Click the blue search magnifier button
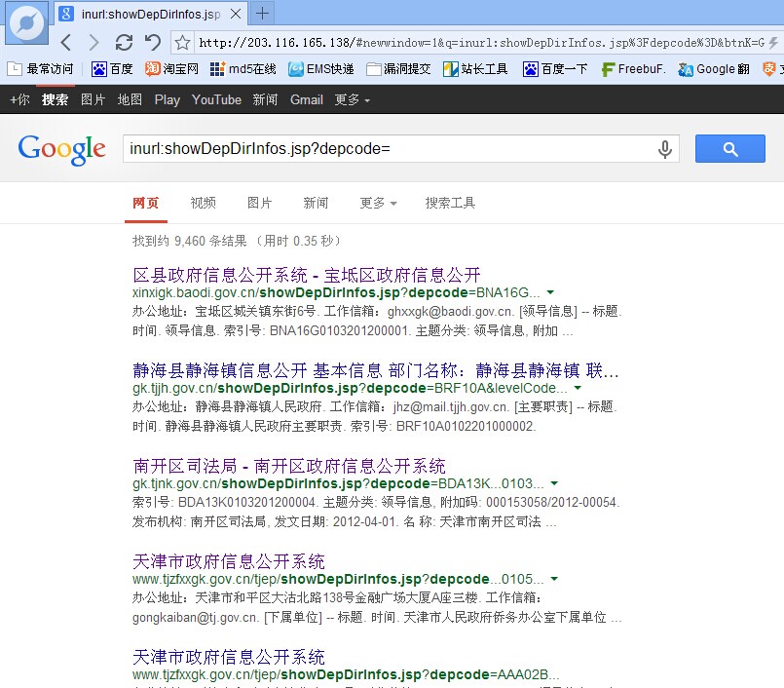Viewport: 784px width, 688px height. coord(730,148)
